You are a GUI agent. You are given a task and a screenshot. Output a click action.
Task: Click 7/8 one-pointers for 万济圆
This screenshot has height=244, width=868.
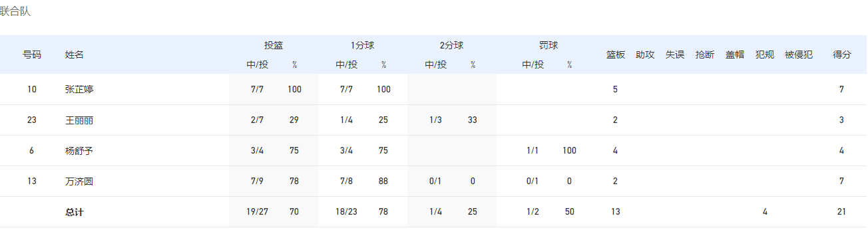(x=347, y=181)
